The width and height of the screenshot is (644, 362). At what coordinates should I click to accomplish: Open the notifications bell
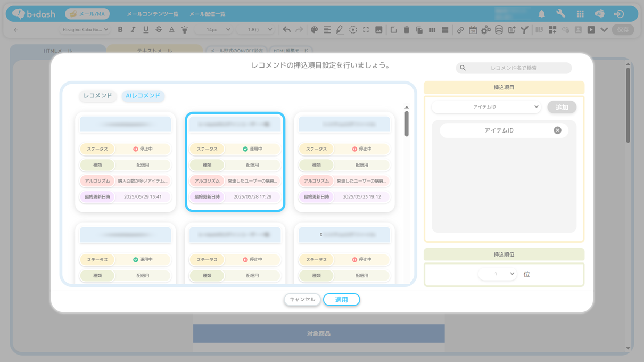point(541,14)
